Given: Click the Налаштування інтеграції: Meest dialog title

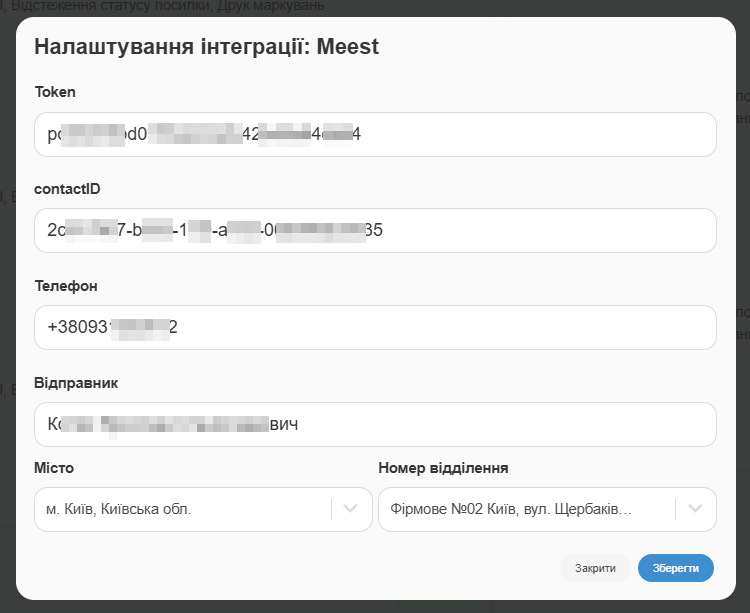Looking at the screenshot, I should (206, 47).
